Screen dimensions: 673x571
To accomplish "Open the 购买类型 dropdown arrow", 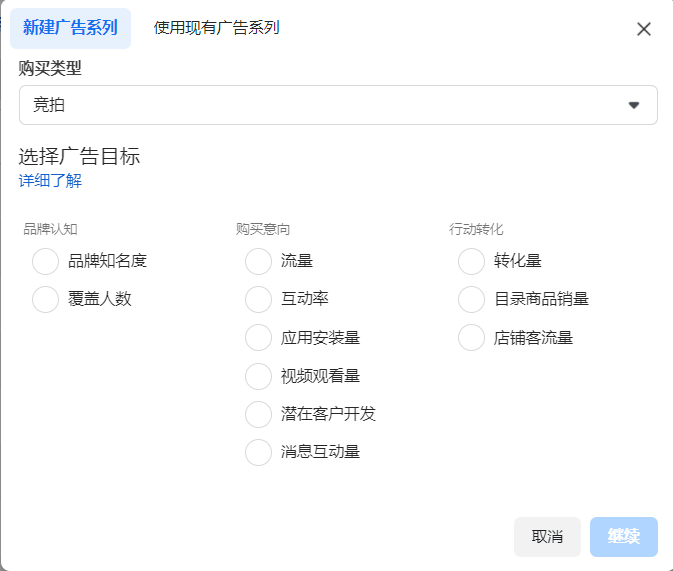I will click(x=633, y=105).
